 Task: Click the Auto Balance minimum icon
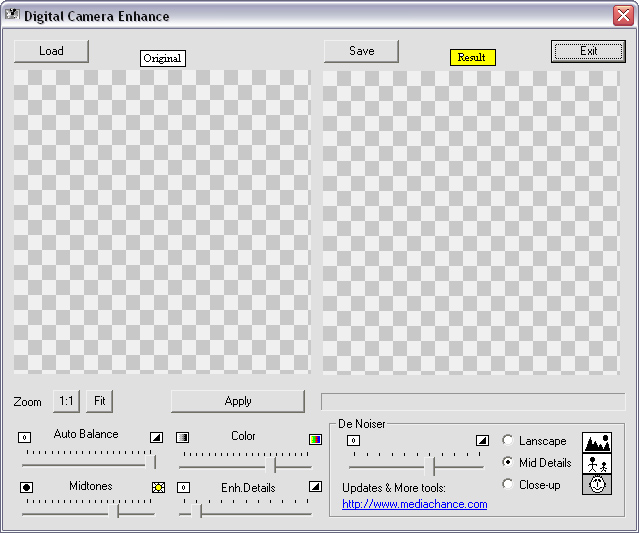click(x=25, y=437)
